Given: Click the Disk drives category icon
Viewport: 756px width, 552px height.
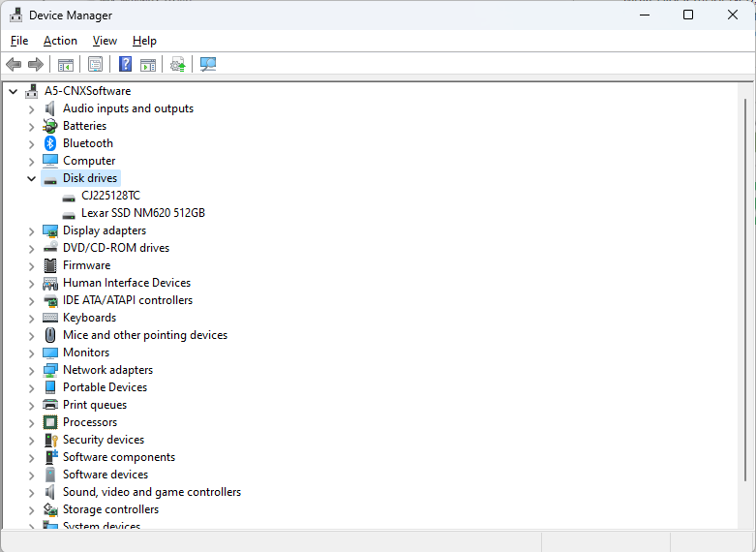Looking at the screenshot, I should [x=50, y=179].
